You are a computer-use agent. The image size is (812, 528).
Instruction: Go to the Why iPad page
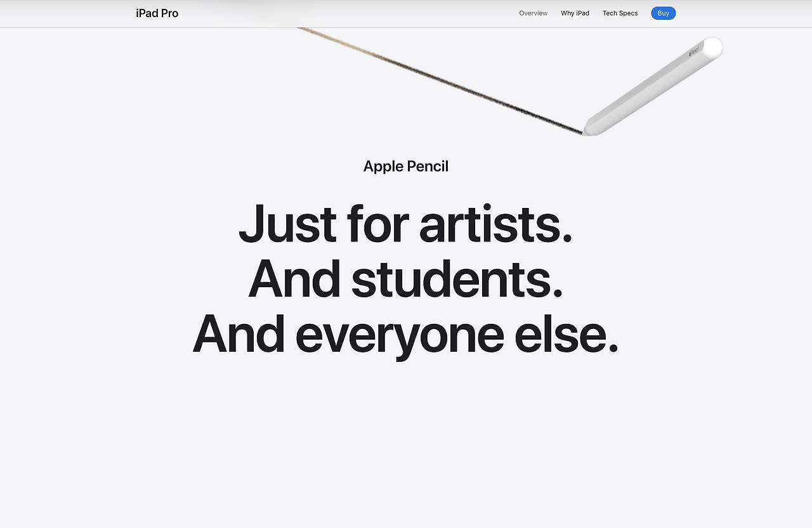(575, 13)
